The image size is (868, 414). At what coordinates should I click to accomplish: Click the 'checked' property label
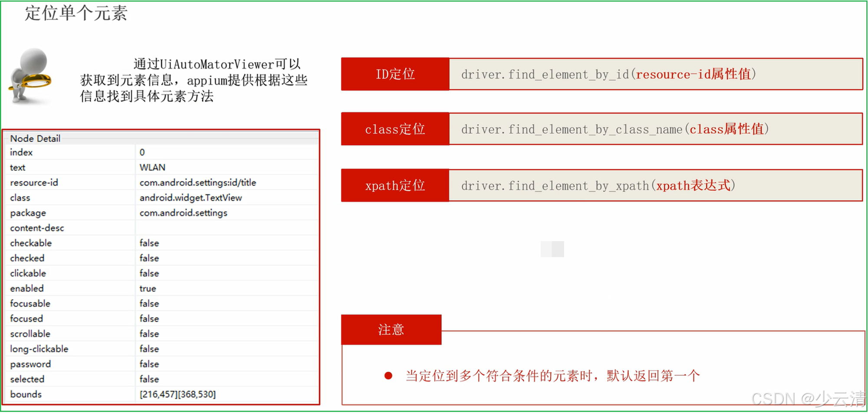[x=27, y=258]
